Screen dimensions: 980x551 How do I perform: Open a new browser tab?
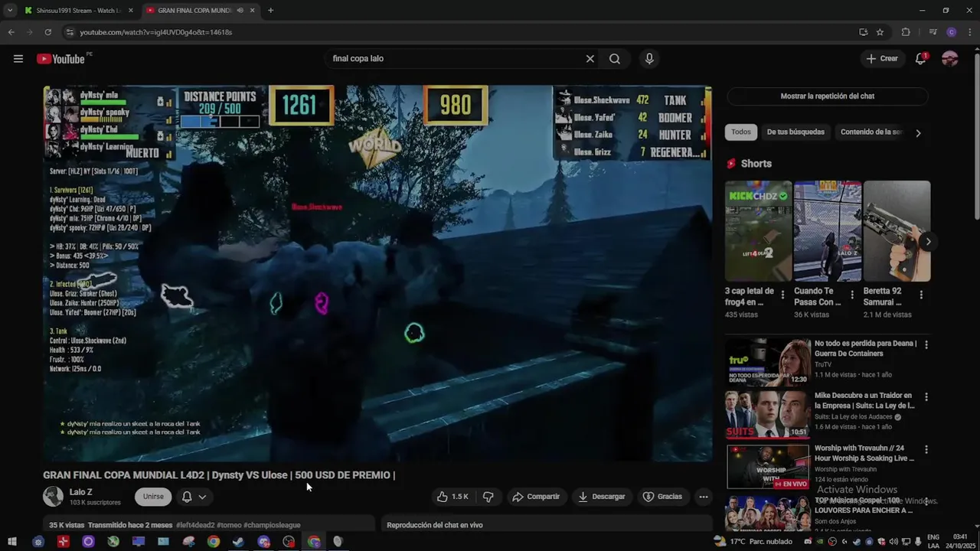pyautogui.click(x=270, y=11)
